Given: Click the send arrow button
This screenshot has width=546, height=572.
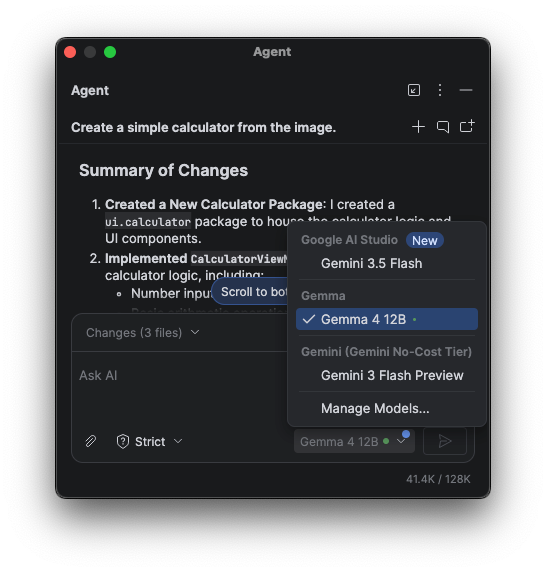Looking at the screenshot, I should [445, 441].
